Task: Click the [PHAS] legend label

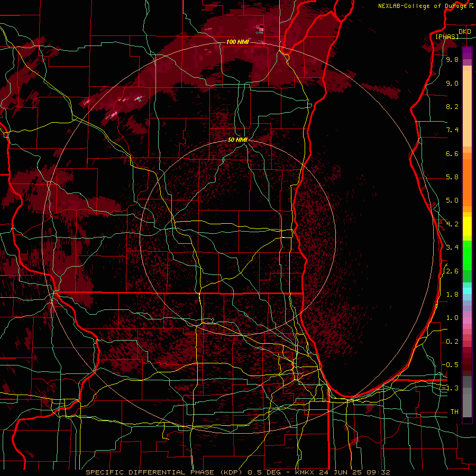Action: [x=447, y=36]
